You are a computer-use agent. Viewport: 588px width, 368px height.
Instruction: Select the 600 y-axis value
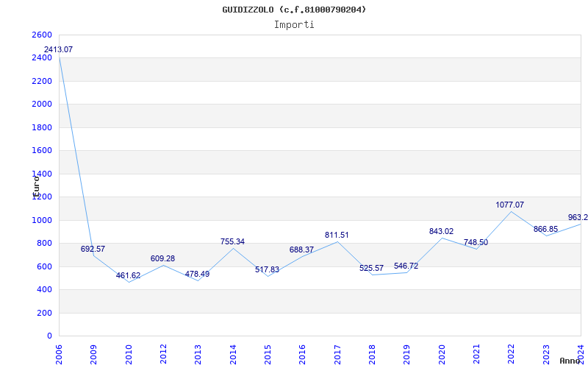pos(43,266)
